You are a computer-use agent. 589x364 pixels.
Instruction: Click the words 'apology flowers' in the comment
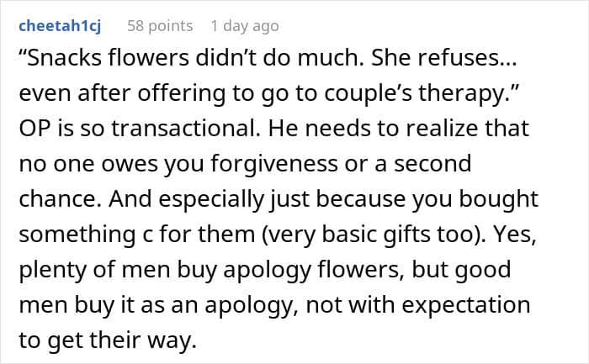coord(313,270)
